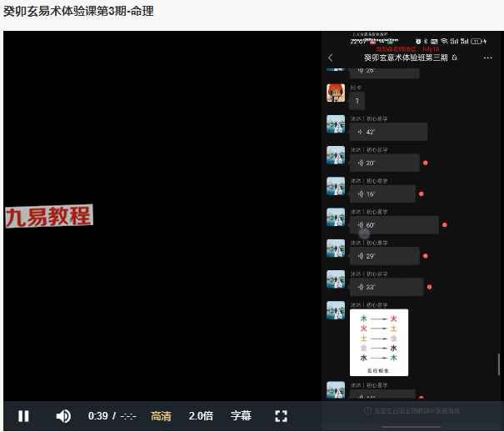The image size is (504, 432).
Task: Click the video title 癸卯玄易术体验课第3期-命理
Action: [78, 11]
